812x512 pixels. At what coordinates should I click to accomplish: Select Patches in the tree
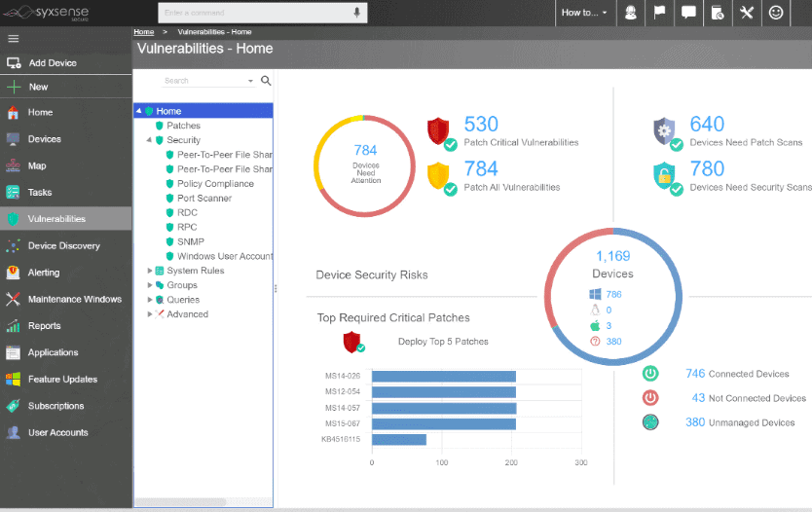point(183,126)
